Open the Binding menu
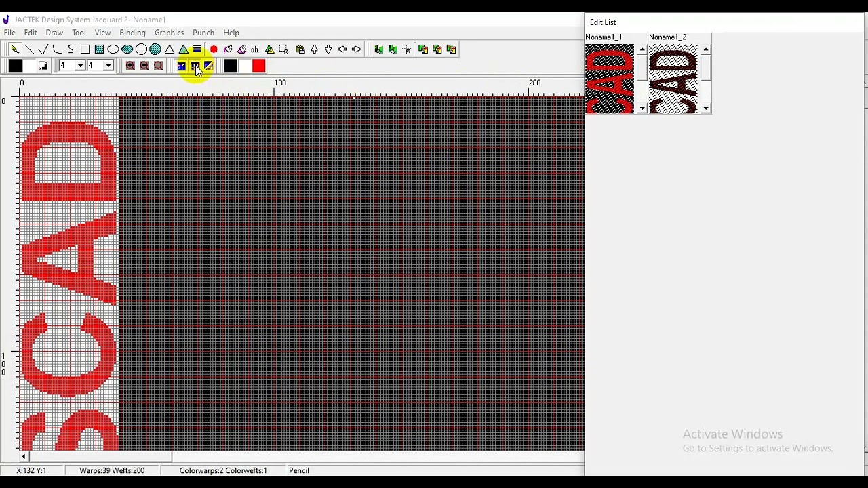The height and width of the screenshot is (488, 868). (x=132, y=33)
